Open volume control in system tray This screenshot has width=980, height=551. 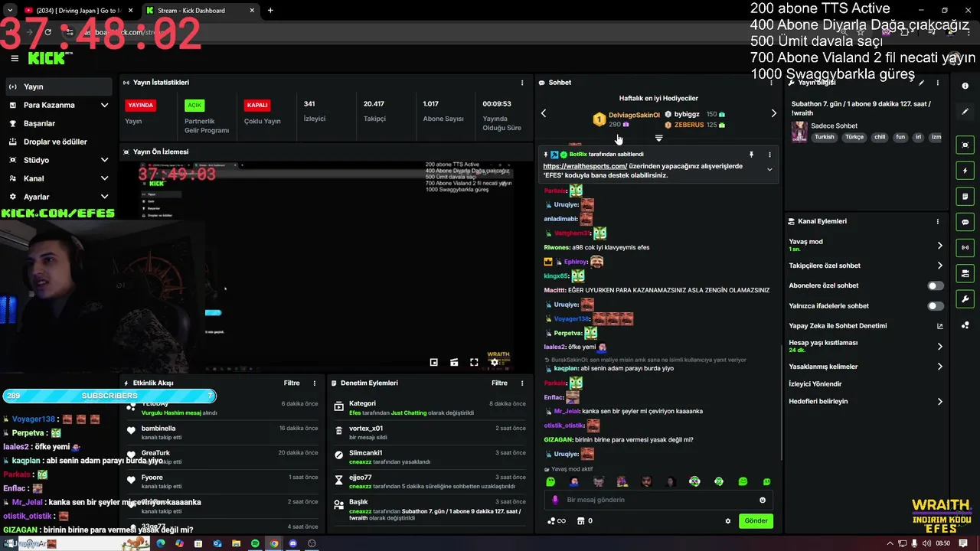pyautogui.click(x=927, y=543)
